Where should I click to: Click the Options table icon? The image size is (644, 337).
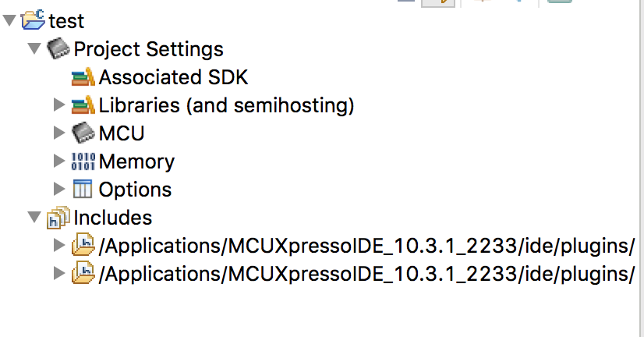pos(83,190)
